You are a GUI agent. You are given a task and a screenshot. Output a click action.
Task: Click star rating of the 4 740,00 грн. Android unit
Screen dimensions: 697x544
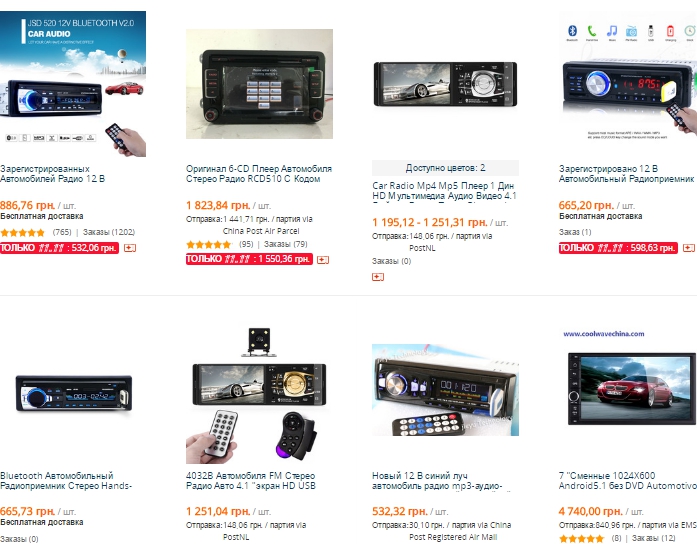(581, 539)
